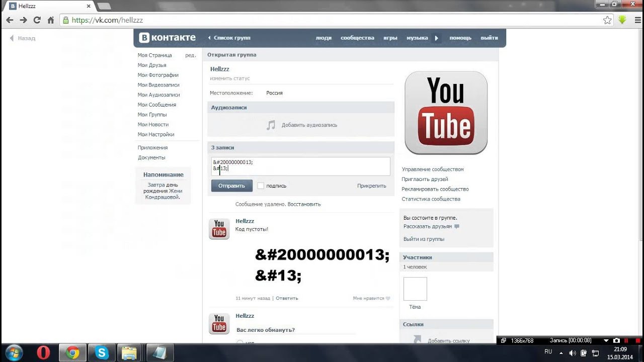Open Skype from the taskbar
Image resolution: width=644 pixels, height=362 pixels.
(102, 353)
